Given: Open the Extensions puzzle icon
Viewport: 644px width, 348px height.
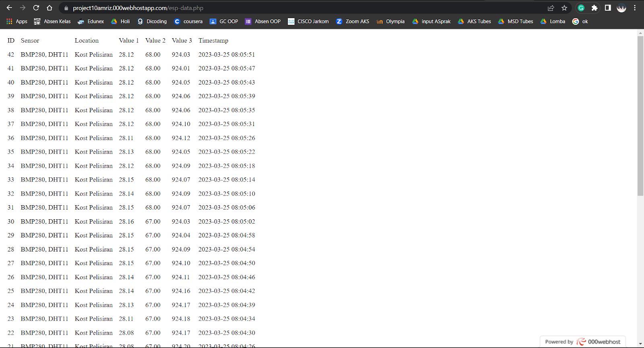Looking at the screenshot, I should [594, 8].
